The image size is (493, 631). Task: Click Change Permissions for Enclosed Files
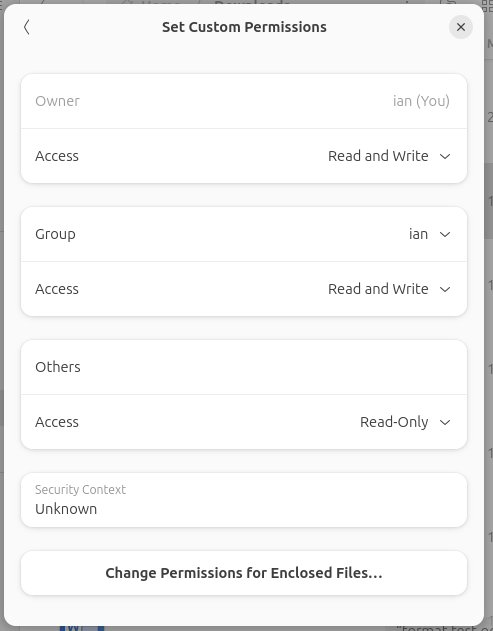[x=244, y=573]
